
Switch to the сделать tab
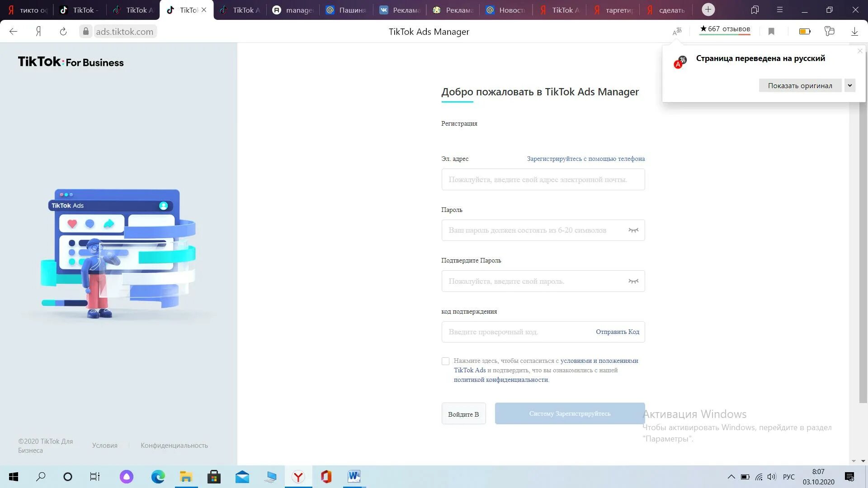point(666,10)
